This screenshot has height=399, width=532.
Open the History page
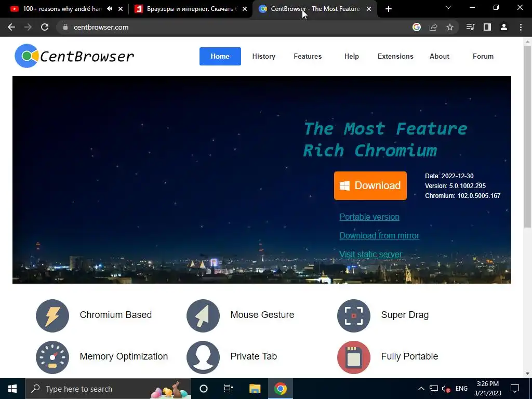263,56
